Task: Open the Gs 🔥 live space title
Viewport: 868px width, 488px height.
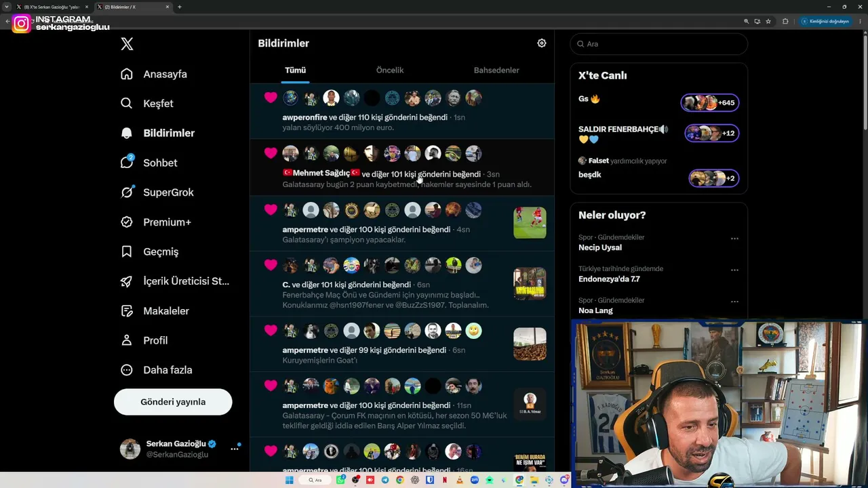Action: click(589, 99)
